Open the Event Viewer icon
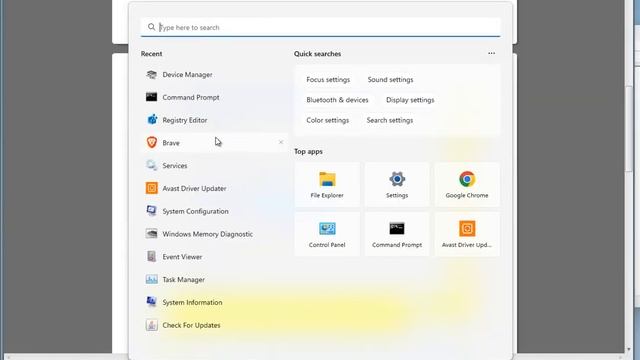This screenshot has height=360, width=640. pos(151,257)
